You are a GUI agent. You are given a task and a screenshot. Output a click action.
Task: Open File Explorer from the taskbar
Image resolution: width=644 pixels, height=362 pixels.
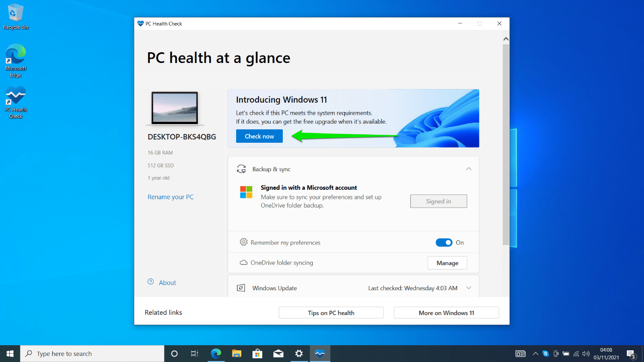(237, 354)
